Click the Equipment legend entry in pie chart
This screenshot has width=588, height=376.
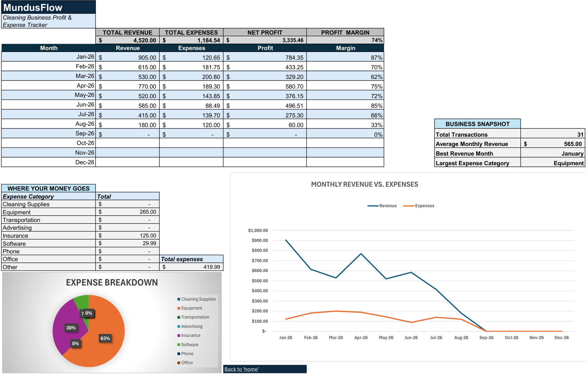pos(190,308)
